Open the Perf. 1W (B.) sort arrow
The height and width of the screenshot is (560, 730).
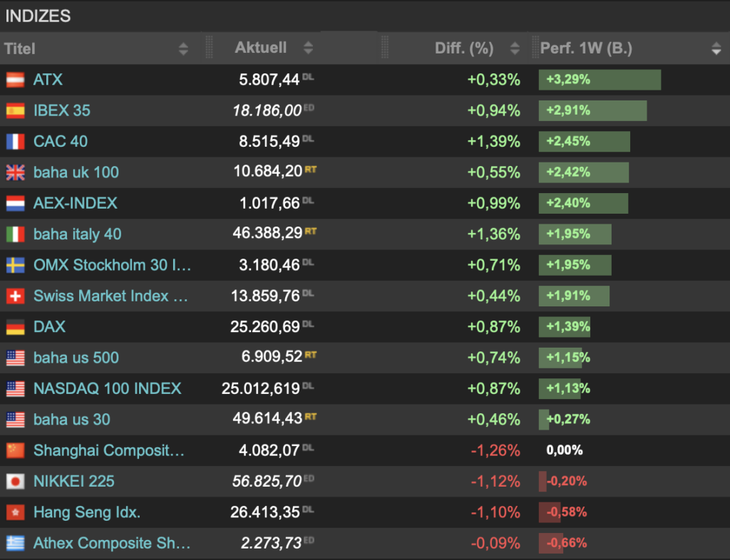point(716,48)
